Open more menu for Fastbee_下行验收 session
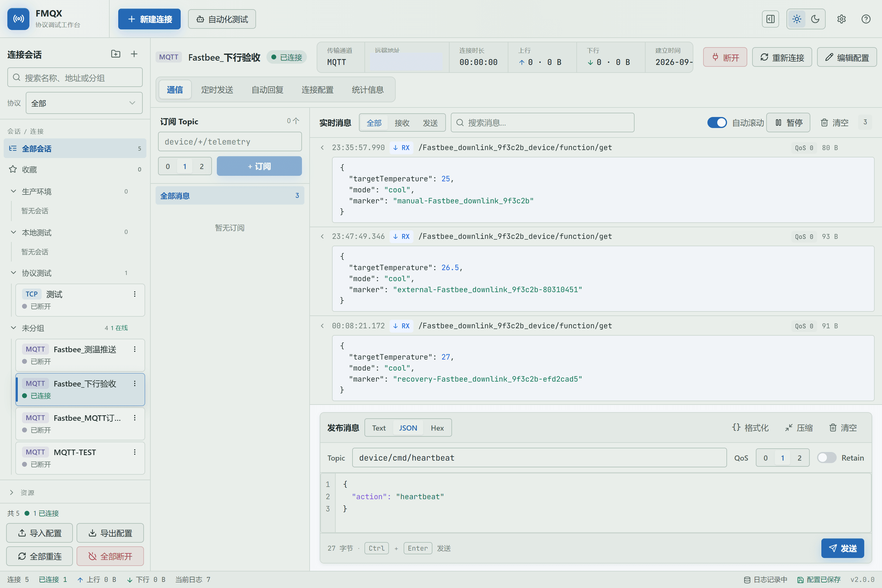Screen dimensions: 882x588 [x=135, y=383]
